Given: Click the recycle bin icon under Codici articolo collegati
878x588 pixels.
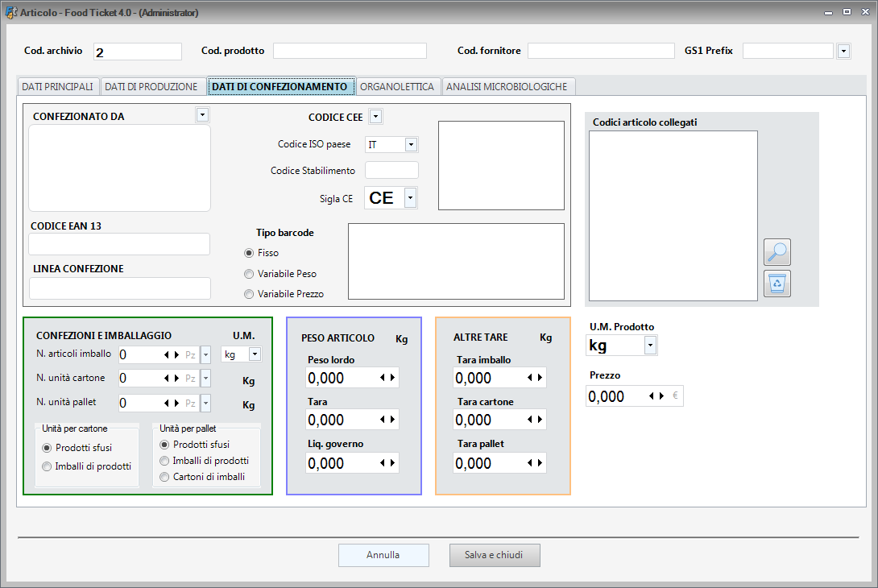Looking at the screenshot, I should pyautogui.click(x=777, y=283).
